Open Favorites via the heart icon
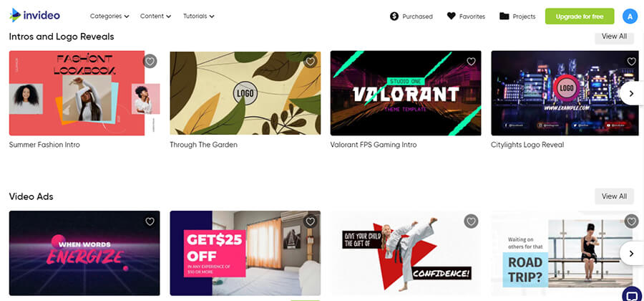644x301 pixels. pos(452,16)
